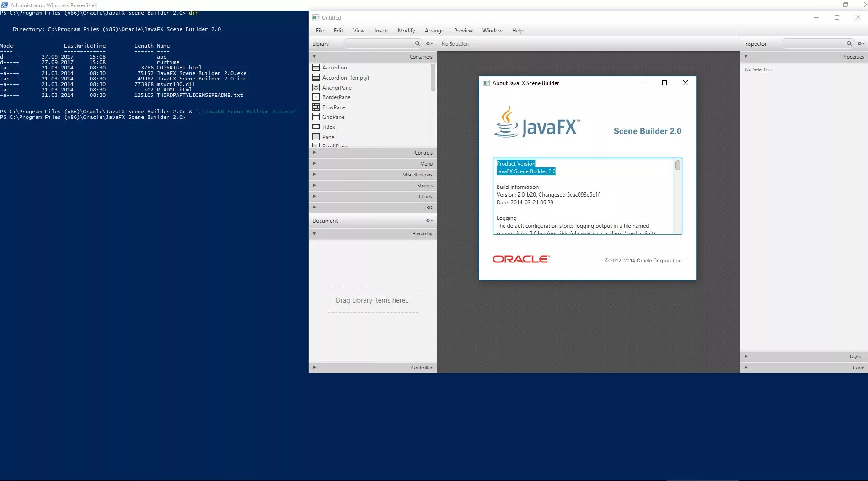Open the Inspector gear options menu
The width and height of the screenshot is (868, 481).
coord(861,43)
